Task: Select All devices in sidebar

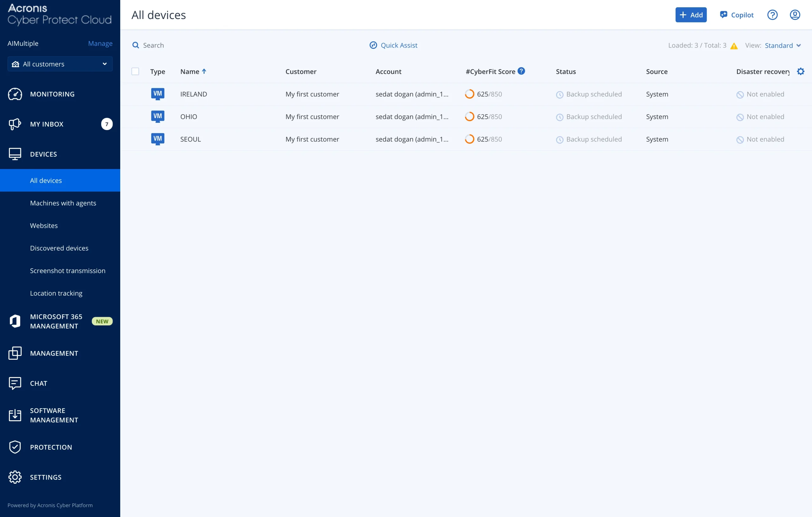Action: pyautogui.click(x=60, y=180)
